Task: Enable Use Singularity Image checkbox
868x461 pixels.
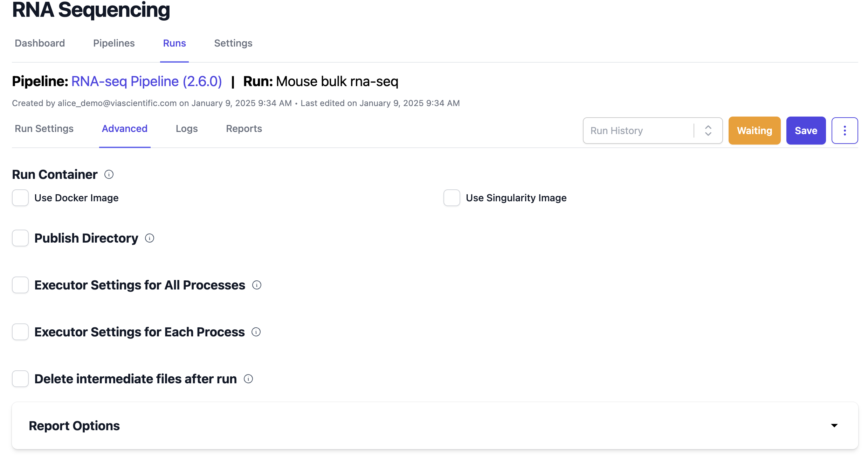Action: (x=452, y=198)
